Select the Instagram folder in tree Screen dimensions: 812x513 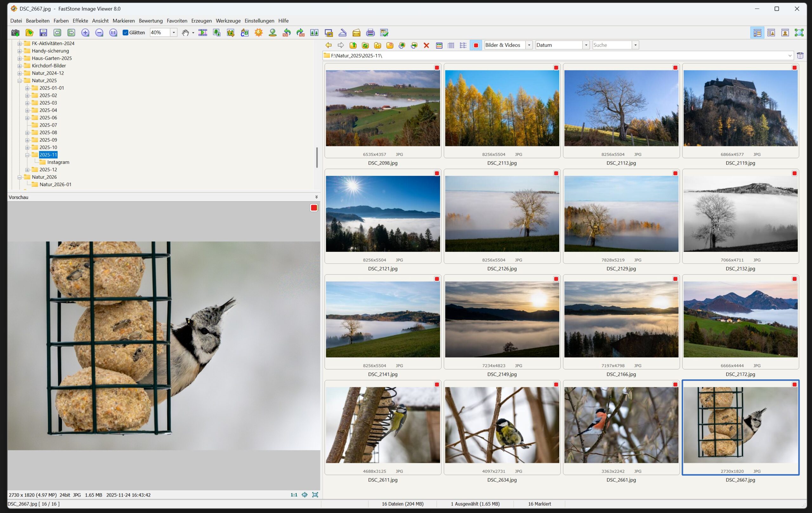pos(58,162)
